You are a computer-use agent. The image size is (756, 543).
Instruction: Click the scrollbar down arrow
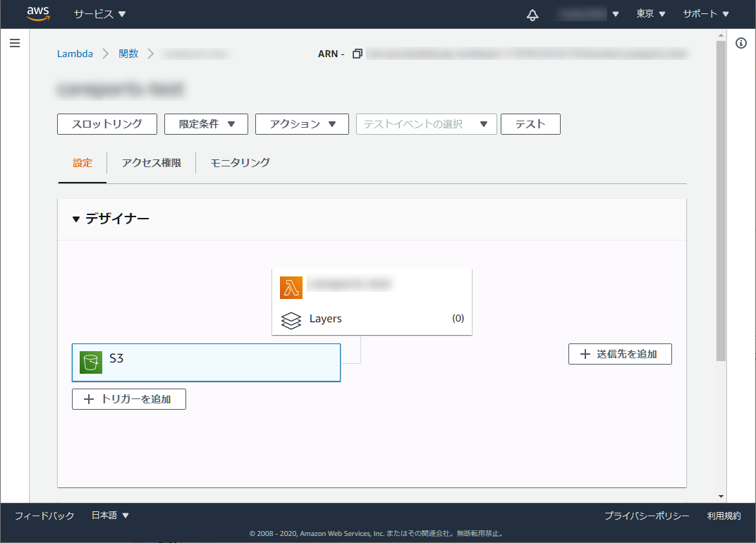(721, 496)
